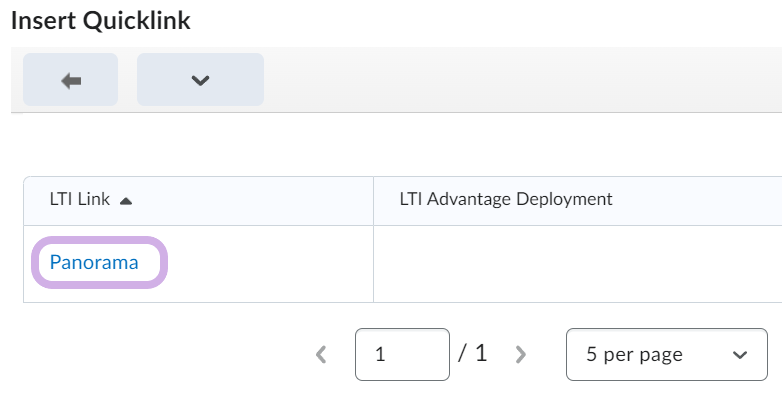The width and height of the screenshot is (782, 400).
Task: Select the LTI Advantage Deployment column header
Action: [505, 199]
